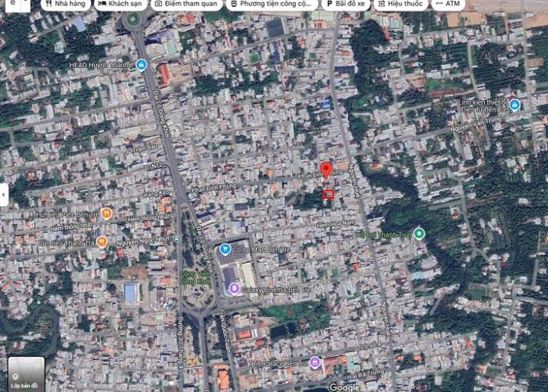Select Galaxy Cinema Bến Tre marker
The width and height of the screenshot is (548, 392).
(x=233, y=290)
